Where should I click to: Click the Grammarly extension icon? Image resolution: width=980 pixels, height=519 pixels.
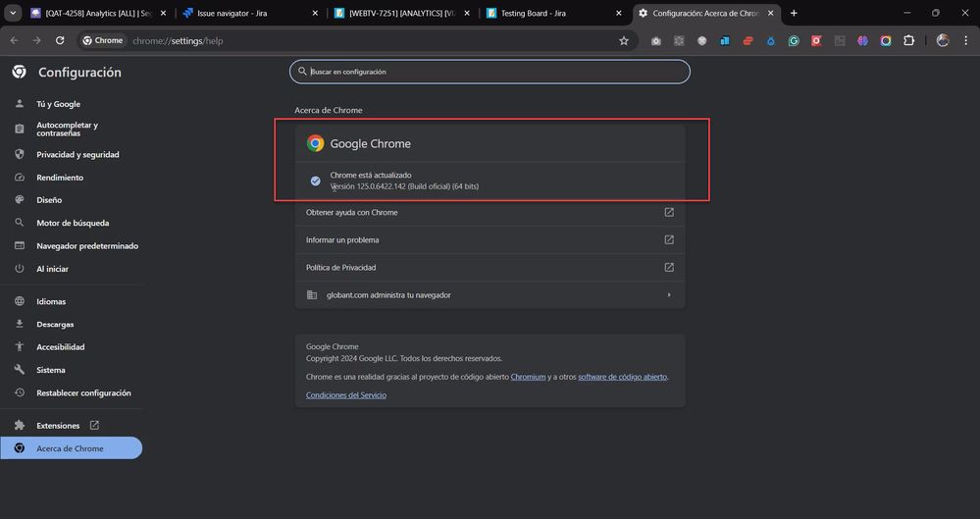[x=794, y=40]
